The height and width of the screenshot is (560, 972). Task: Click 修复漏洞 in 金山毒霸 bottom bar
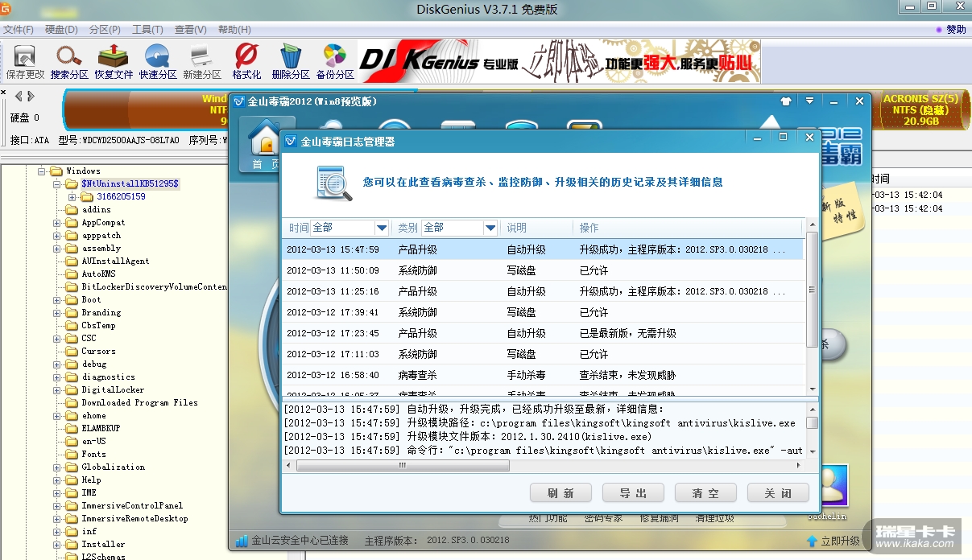point(659,517)
